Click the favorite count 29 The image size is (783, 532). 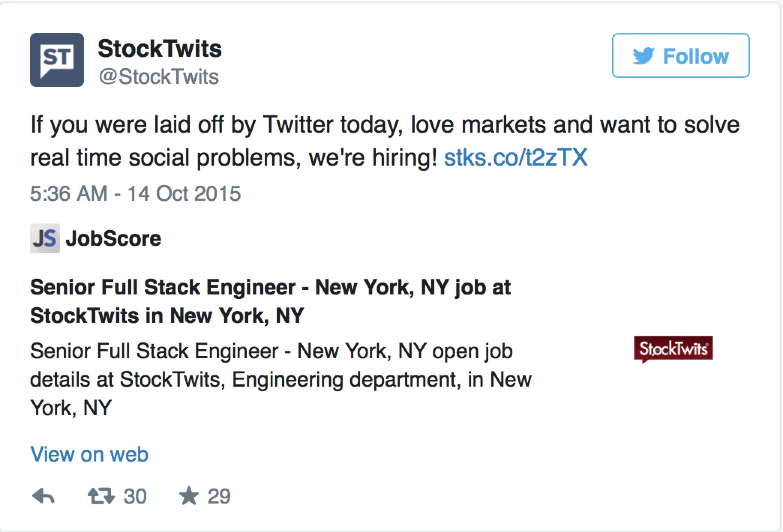click(219, 496)
